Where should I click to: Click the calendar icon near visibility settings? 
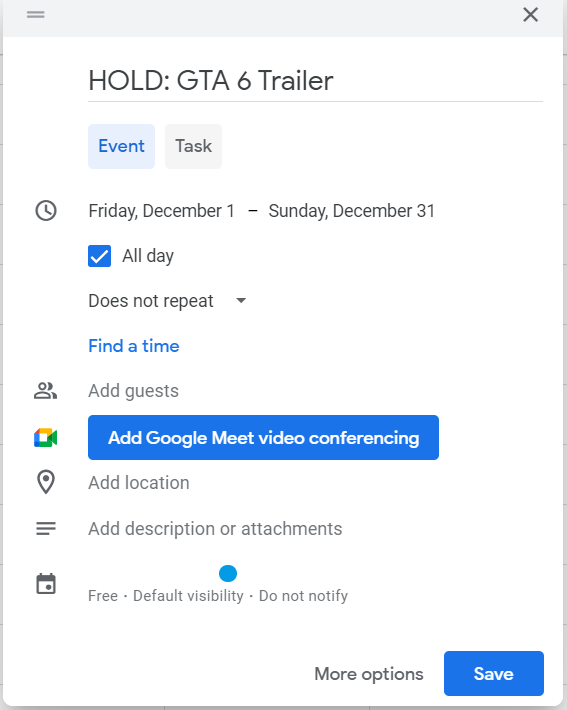click(x=46, y=584)
